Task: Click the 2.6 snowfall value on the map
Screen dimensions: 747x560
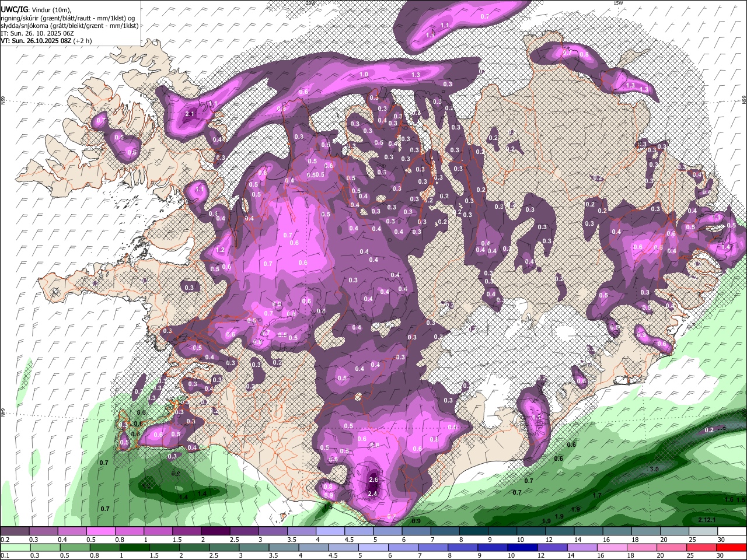Action: click(374, 480)
